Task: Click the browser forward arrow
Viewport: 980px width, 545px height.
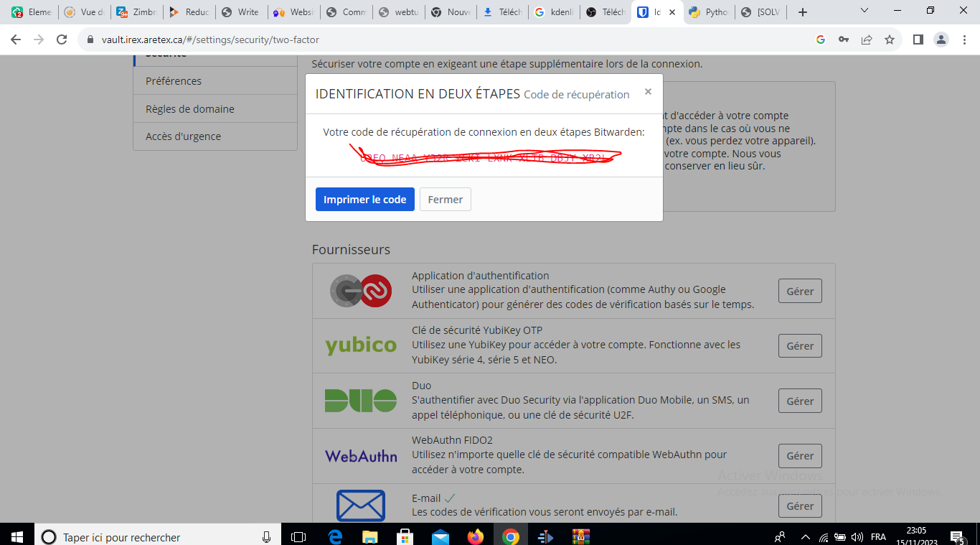Action: point(39,39)
